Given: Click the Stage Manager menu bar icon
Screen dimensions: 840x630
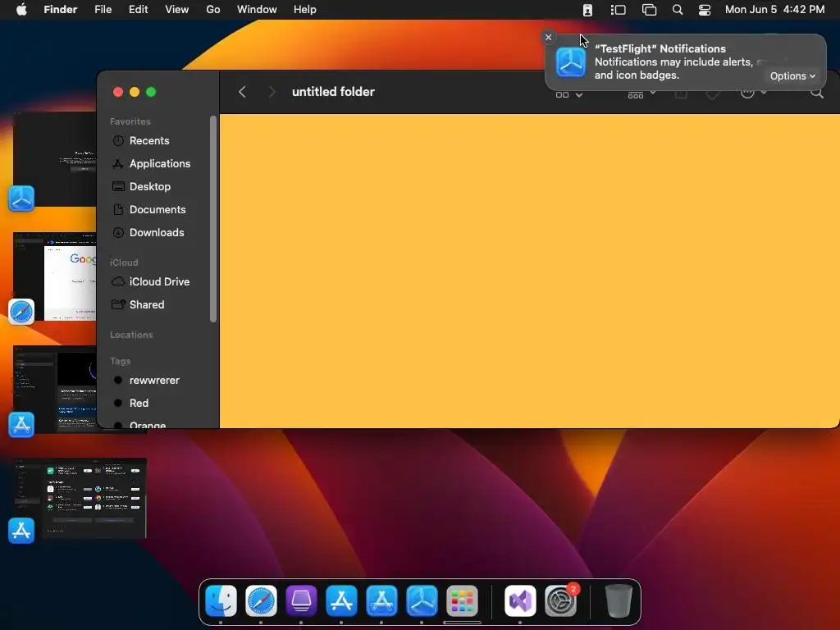Looking at the screenshot, I should pyautogui.click(x=619, y=10).
